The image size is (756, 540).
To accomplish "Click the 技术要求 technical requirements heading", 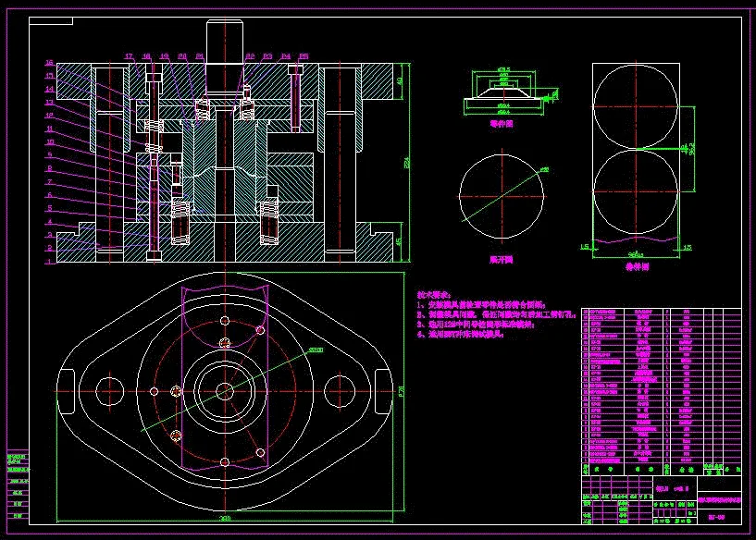I will [434, 294].
